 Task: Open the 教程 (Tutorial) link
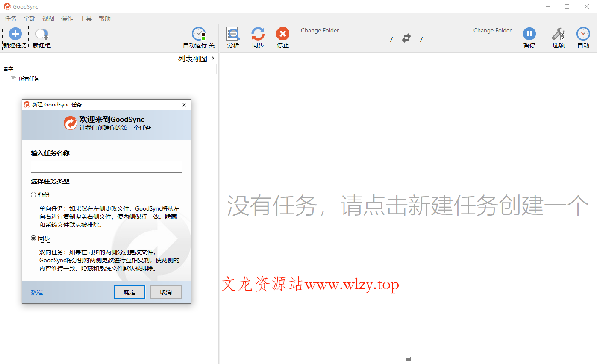pyautogui.click(x=37, y=292)
